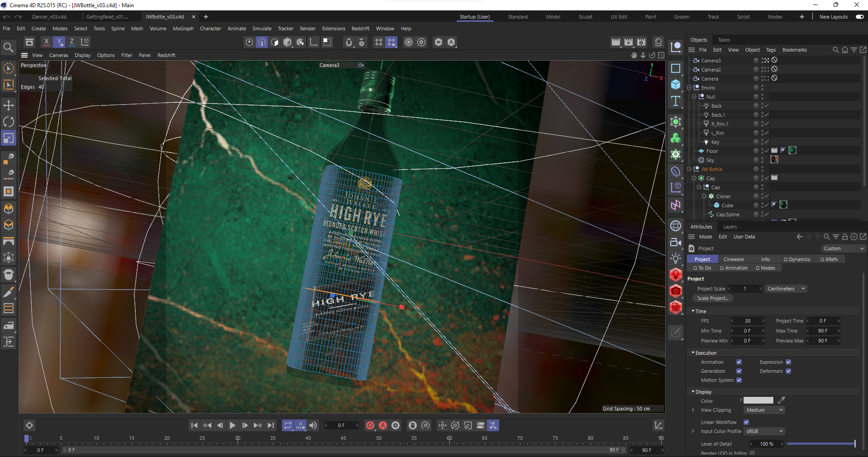Click the Play forward button
The image size is (868, 457).
click(232, 425)
